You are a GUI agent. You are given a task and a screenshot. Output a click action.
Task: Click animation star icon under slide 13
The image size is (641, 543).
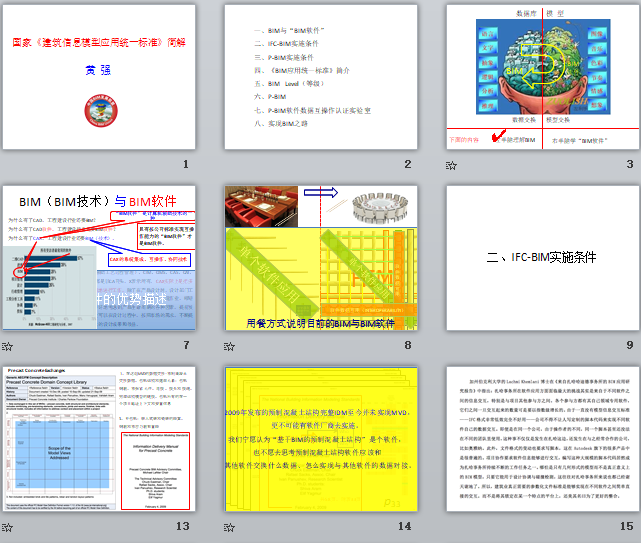pos(7,527)
